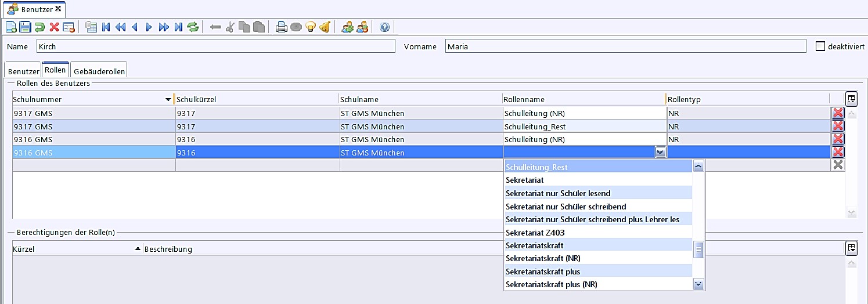Click scroll-up arrow of role dropdown list
This screenshot has height=304, width=868.
coord(699,166)
